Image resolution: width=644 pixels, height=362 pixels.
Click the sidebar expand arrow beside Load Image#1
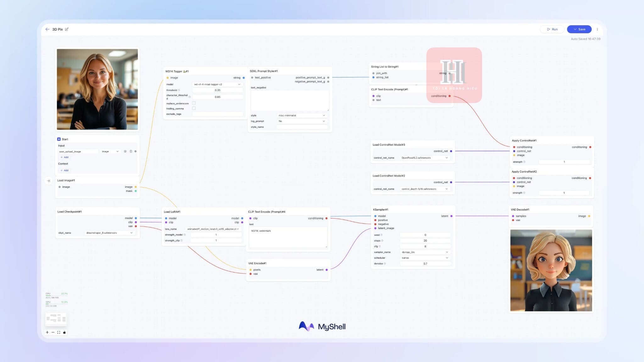[48, 181]
